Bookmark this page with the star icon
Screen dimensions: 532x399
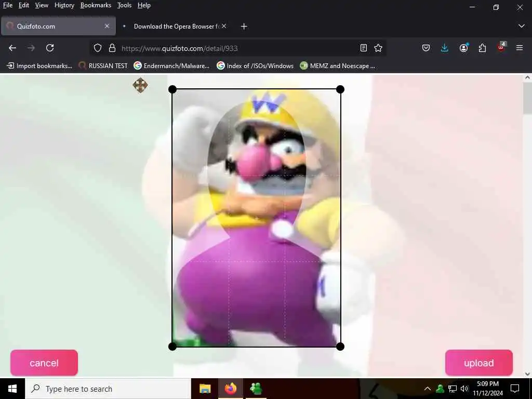coord(378,48)
